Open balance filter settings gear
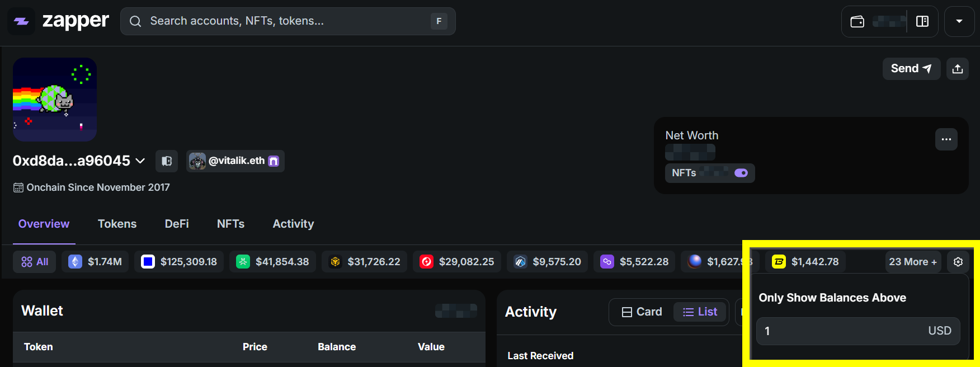 pos(958,262)
